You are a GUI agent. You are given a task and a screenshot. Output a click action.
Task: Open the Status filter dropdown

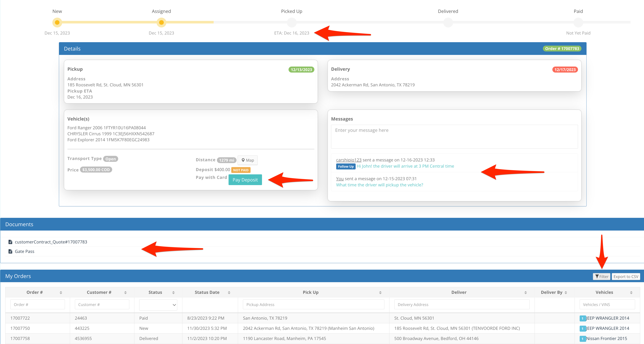pyautogui.click(x=158, y=305)
